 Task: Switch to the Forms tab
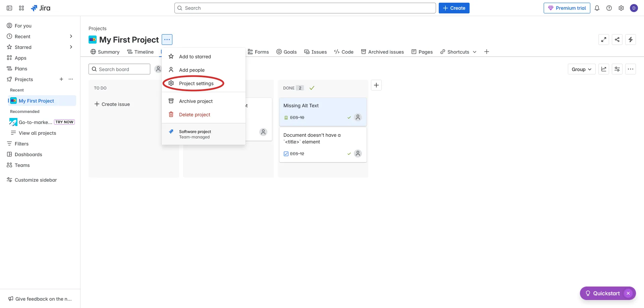[258, 52]
